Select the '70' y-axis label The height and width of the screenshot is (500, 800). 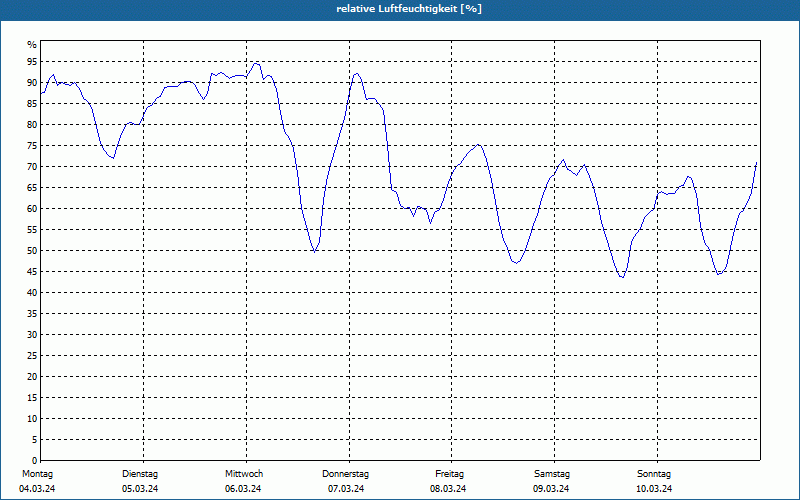[x=32, y=166]
